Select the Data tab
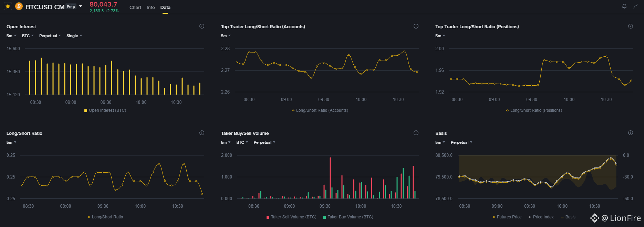644x227 pixels. pyautogui.click(x=165, y=7)
